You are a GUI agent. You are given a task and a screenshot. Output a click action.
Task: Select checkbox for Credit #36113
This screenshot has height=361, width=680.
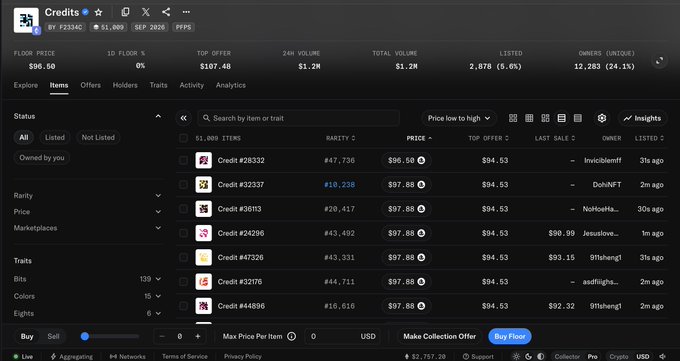tap(183, 209)
